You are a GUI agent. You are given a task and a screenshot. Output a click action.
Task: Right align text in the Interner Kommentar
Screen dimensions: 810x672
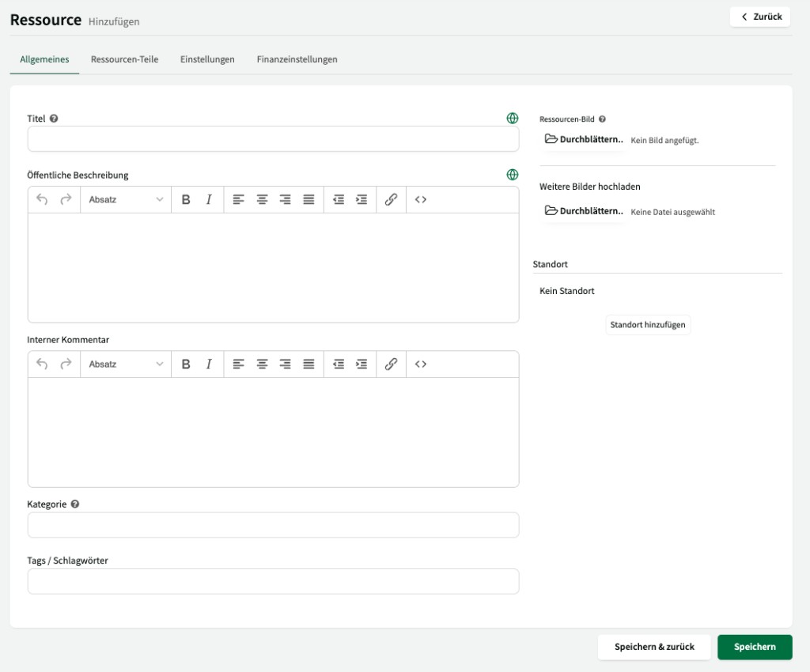286,364
